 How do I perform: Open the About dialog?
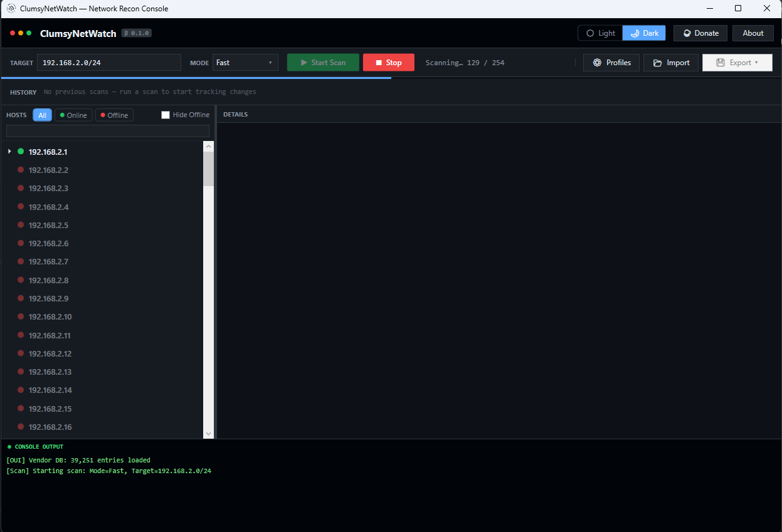pos(753,33)
